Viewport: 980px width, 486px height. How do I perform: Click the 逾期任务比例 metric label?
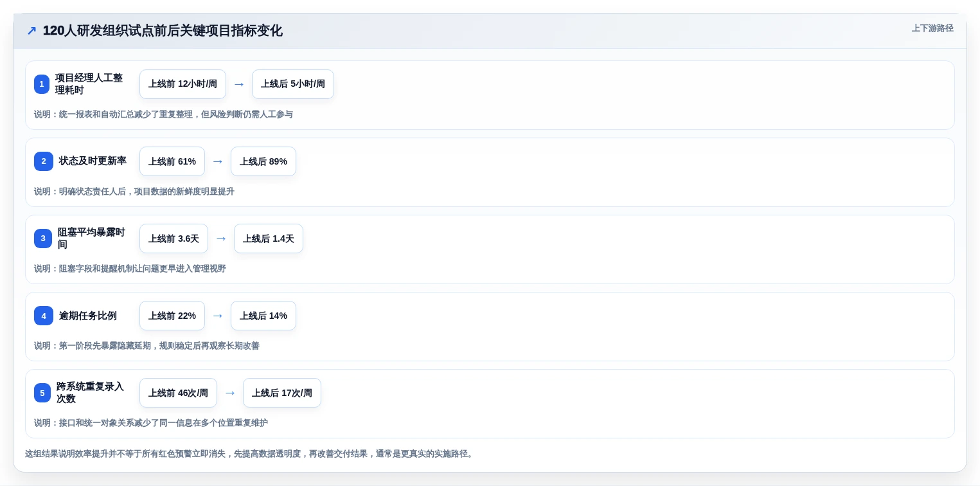click(x=88, y=316)
